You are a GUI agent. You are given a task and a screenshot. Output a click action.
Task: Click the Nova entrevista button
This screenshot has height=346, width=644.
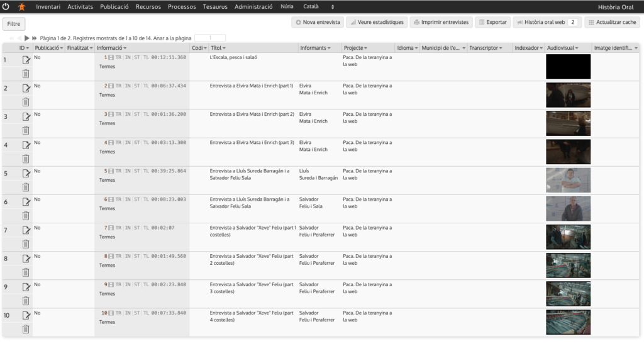pyautogui.click(x=318, y=22)
